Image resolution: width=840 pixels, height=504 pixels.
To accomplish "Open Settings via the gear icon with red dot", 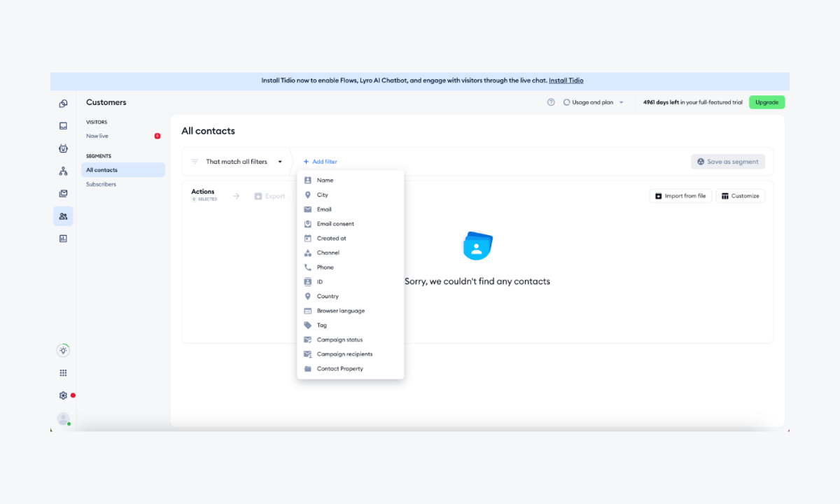I will click(63, 395).
